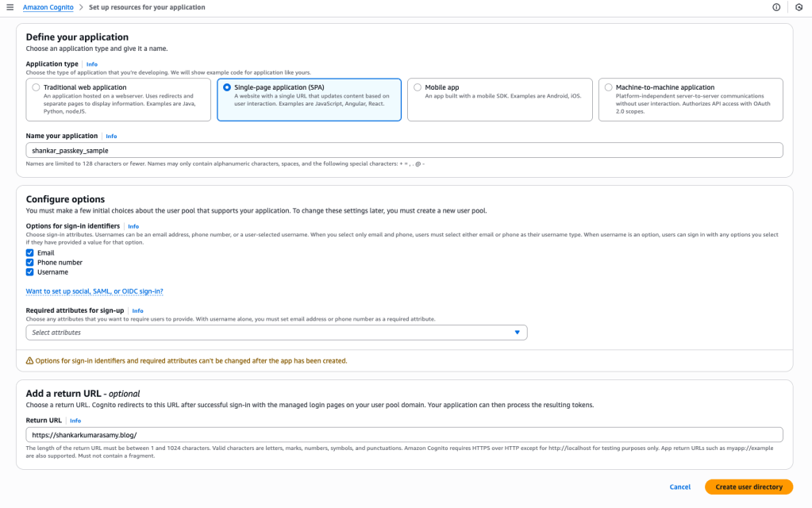Open Info beside Name your application
This screenshot has height=508, width=812.
point(111,137)
